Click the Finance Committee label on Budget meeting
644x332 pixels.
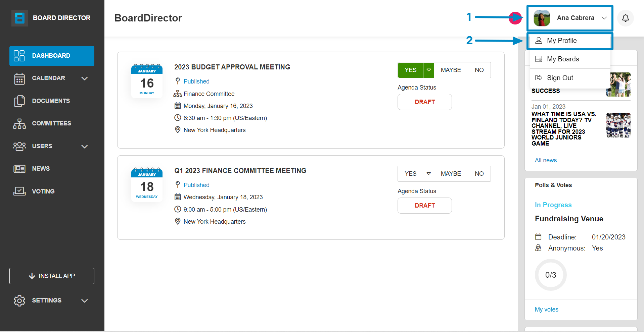(x=209, y=94)
